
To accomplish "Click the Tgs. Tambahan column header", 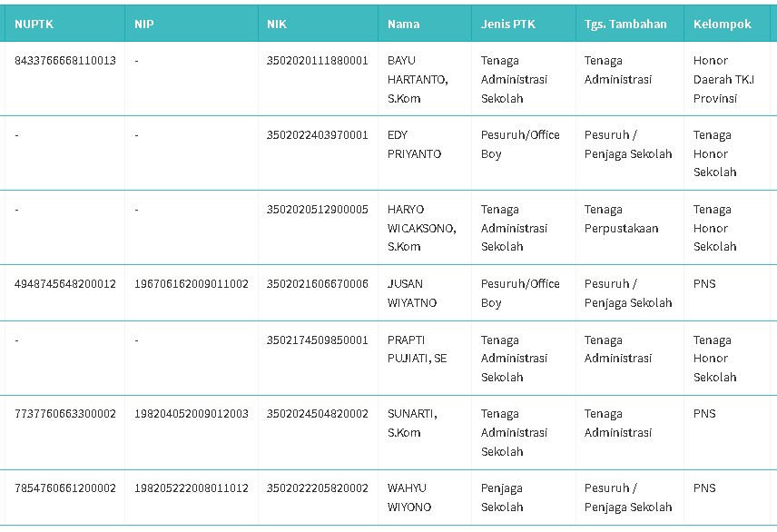I will pyautogui.click(x=625, y=24).
